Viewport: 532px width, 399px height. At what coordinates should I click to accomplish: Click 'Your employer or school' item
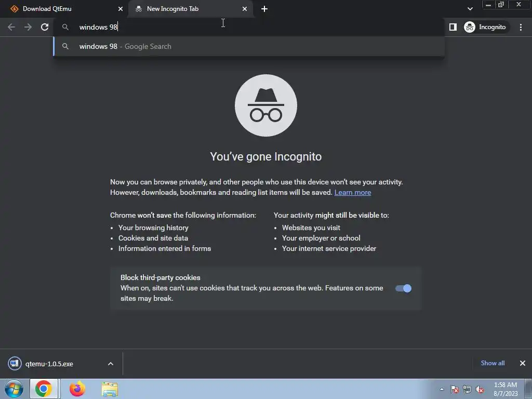click(321, 238)
